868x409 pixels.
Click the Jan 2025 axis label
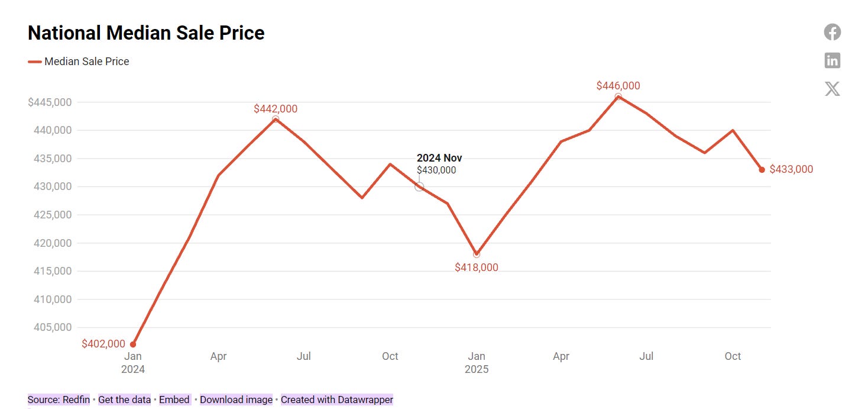point(477,362)
